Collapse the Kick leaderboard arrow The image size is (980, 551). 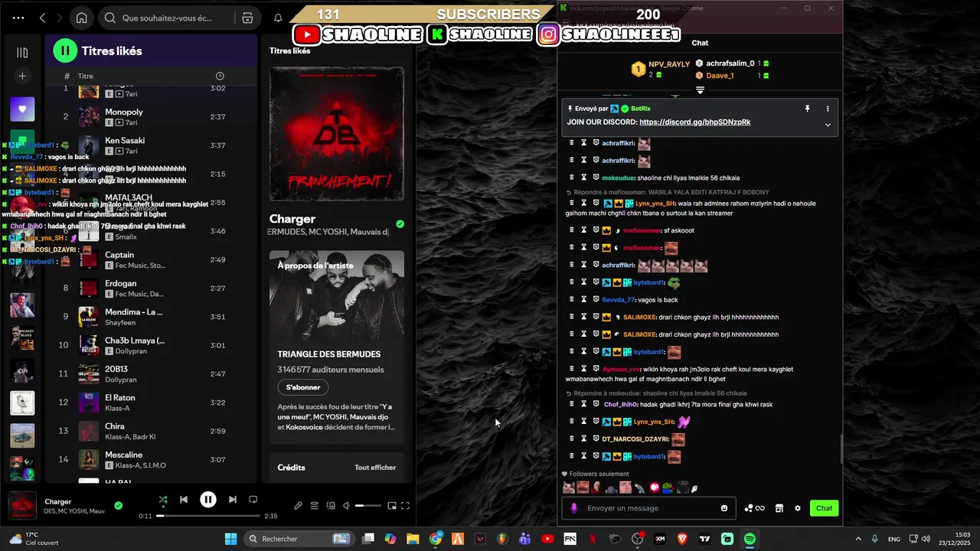coord(700,90)
